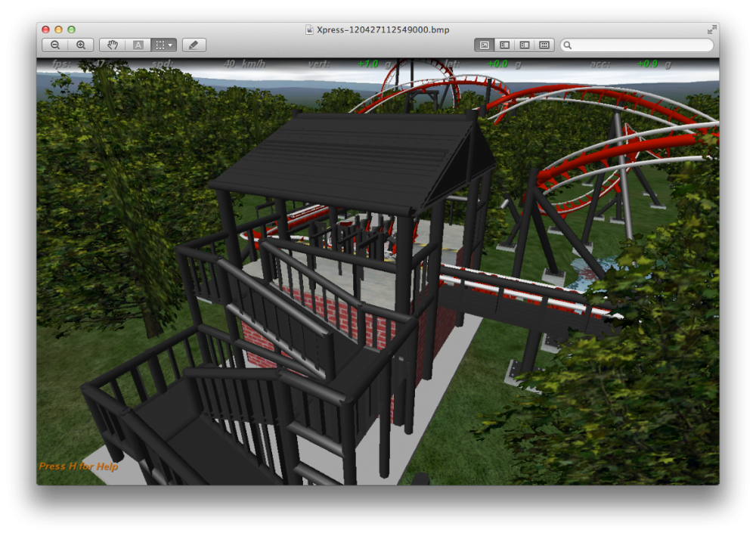The image size is (756, 536).
Task: Switch to thumbnails sidebar view
Action: [x=504, y=45]
